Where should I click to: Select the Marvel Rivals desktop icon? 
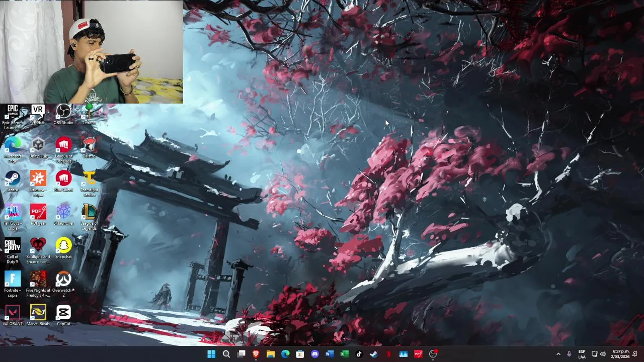tap(38, 316)
